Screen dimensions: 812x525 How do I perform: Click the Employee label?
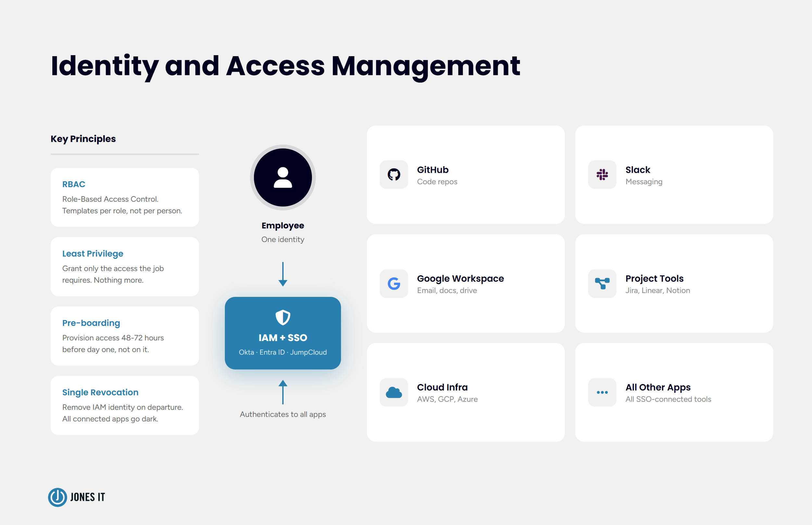point(283,226)
